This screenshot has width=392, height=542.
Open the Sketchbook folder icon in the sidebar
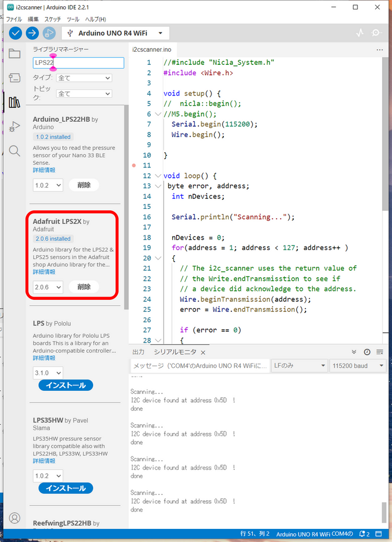pyautogui.click(x=15, y=53)
